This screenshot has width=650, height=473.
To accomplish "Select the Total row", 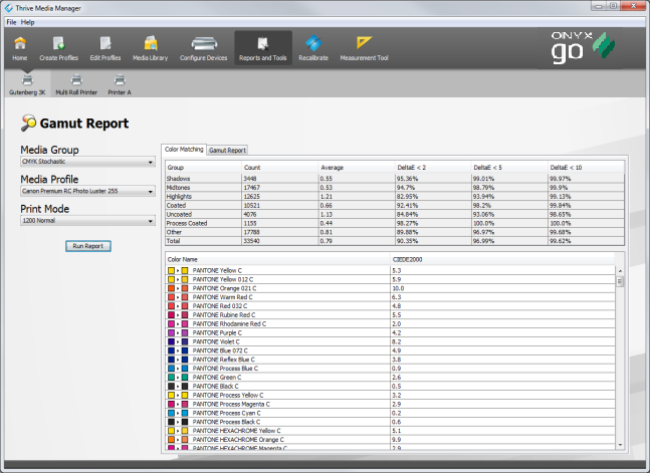I will (x=395, y=241).
